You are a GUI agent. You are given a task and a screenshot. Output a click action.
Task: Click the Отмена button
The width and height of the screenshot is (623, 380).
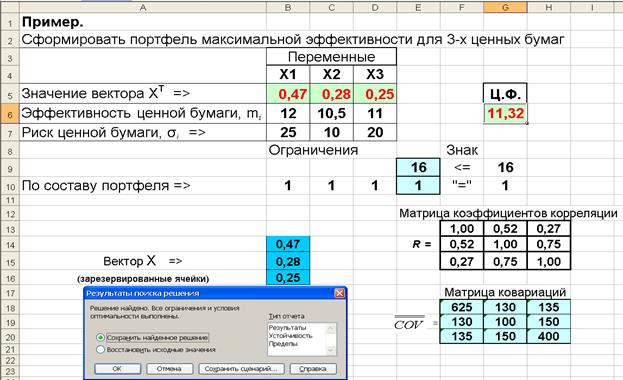pos(170,369)
